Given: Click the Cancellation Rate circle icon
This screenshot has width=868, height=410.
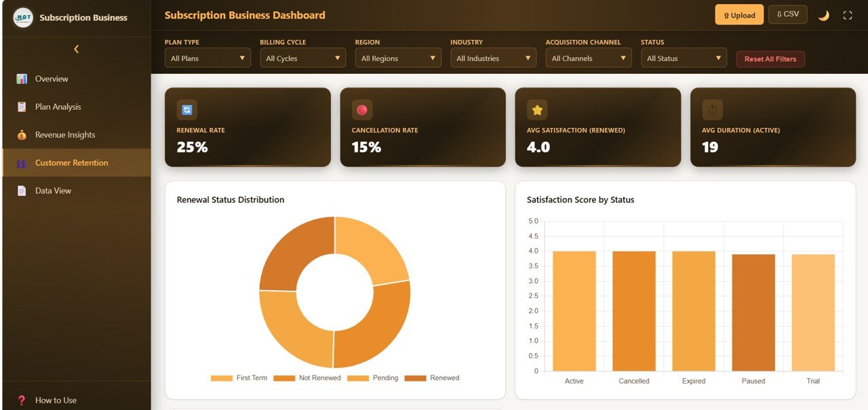Looking at the screenshot, I should click(362, 109).
